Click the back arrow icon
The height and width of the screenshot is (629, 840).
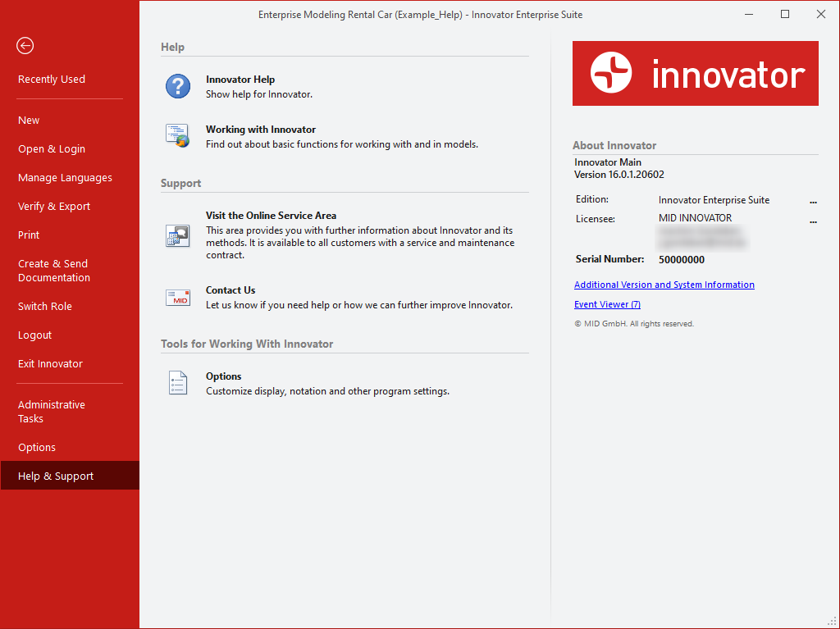point(25,46)
